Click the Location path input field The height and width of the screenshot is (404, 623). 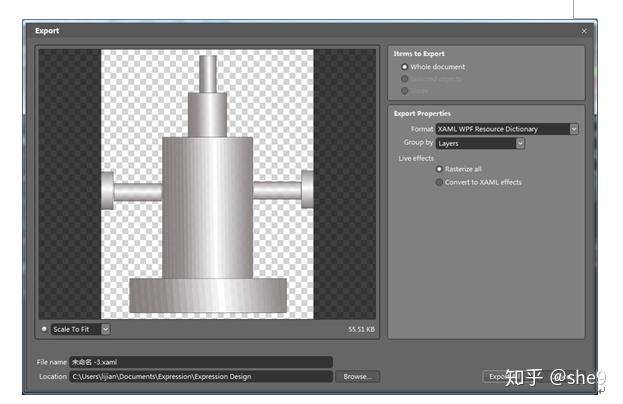[201, 377]
